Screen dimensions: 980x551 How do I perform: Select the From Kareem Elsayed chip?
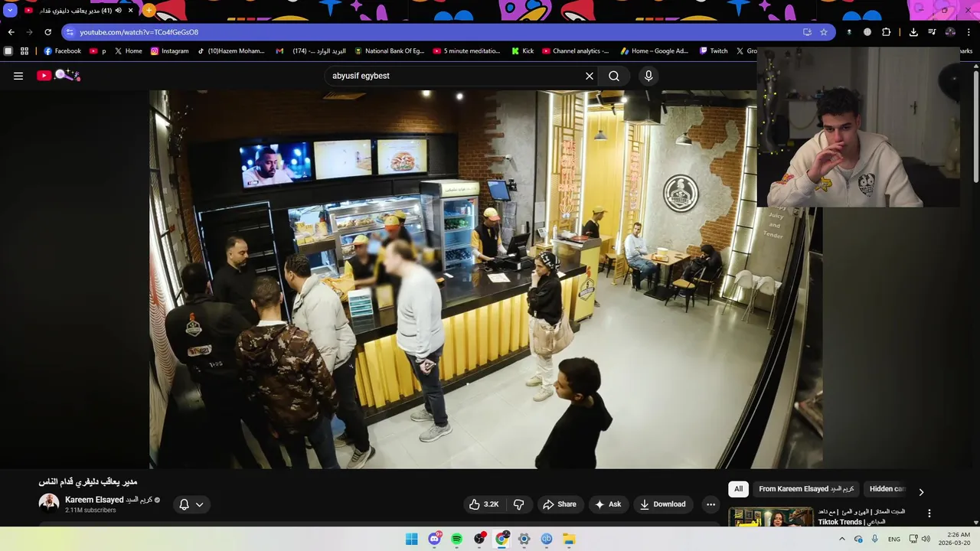click(806, 489)
